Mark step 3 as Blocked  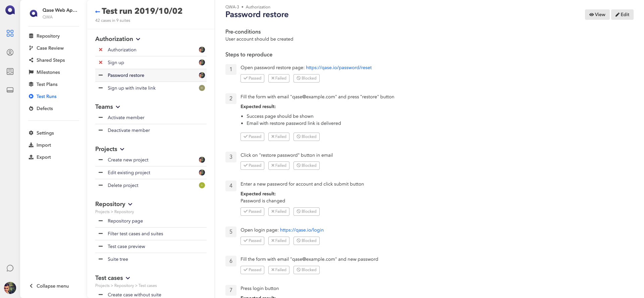[x=307, y=165]
